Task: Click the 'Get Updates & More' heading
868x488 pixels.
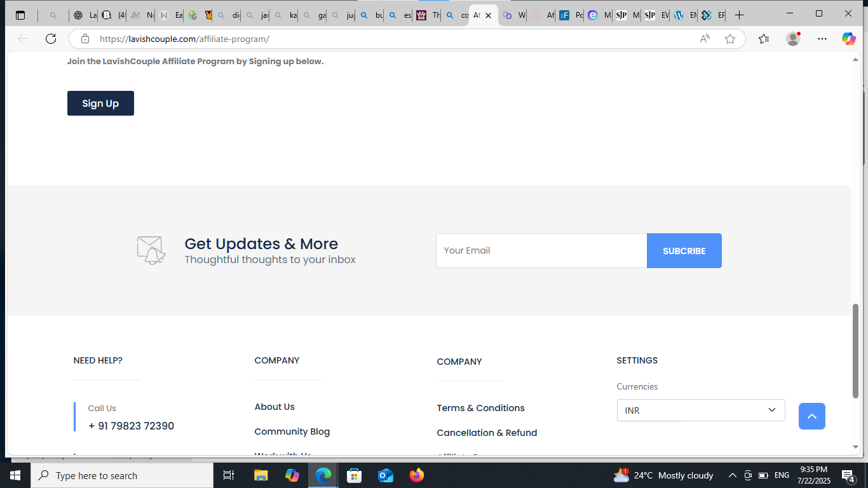Action: [261, 243]
